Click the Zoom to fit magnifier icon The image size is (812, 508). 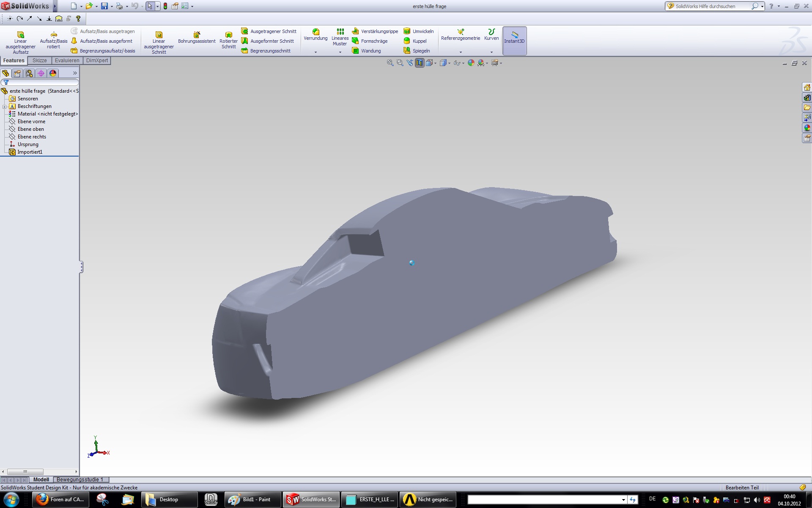(x=390, y=63)
